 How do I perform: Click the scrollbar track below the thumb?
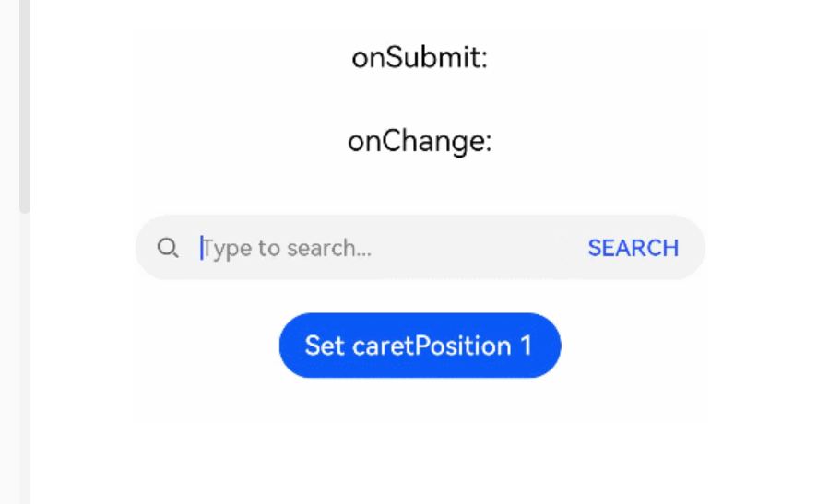[25, 359]
